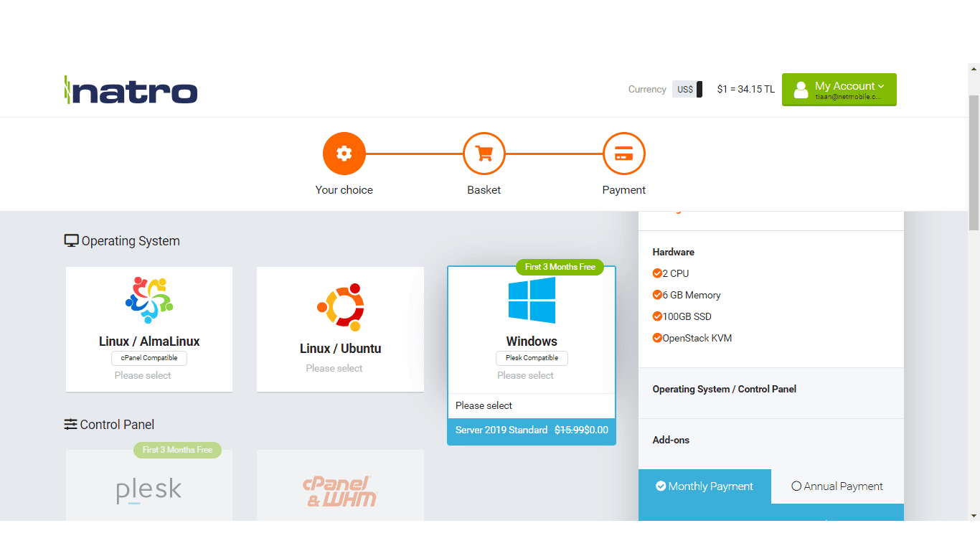Click the Currency label
The image size is (980, 551).
[x=647, y=90]
